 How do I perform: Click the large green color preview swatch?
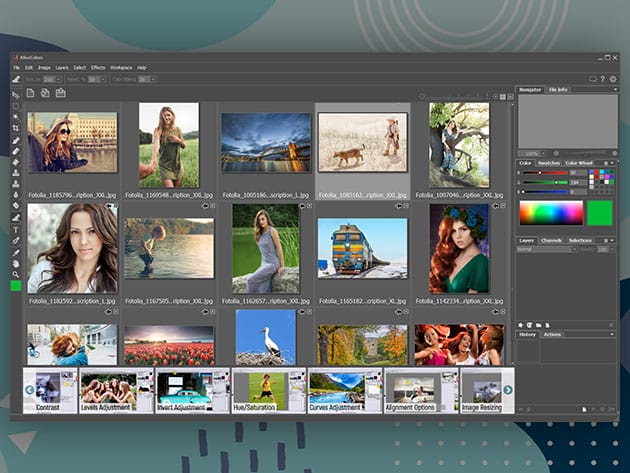(x=598, y=212)
